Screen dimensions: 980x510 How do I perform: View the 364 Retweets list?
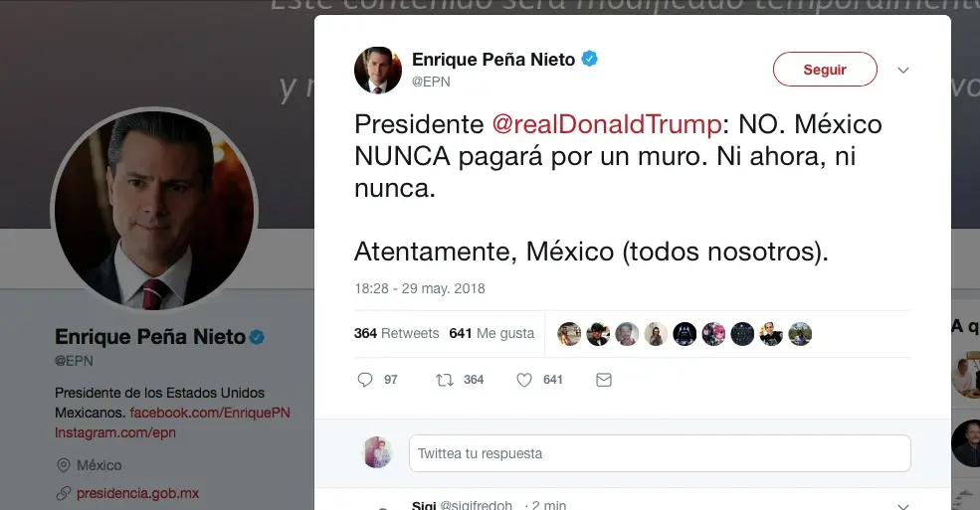tap(396, 334)
